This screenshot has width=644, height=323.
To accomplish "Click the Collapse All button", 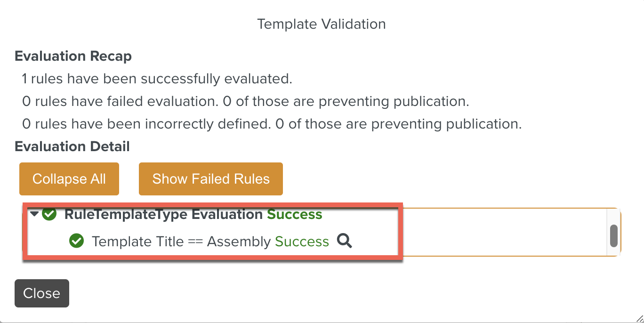I will point(69,179).
